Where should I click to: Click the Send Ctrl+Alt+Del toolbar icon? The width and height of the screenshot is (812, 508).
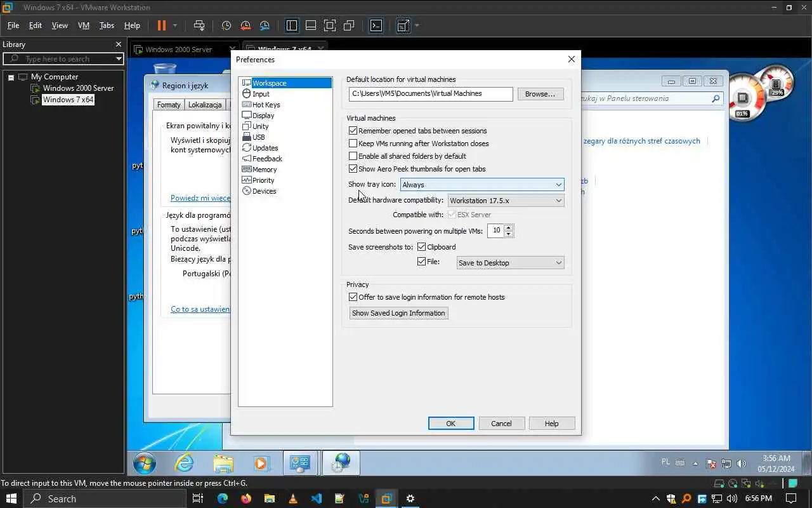(199, 25)
